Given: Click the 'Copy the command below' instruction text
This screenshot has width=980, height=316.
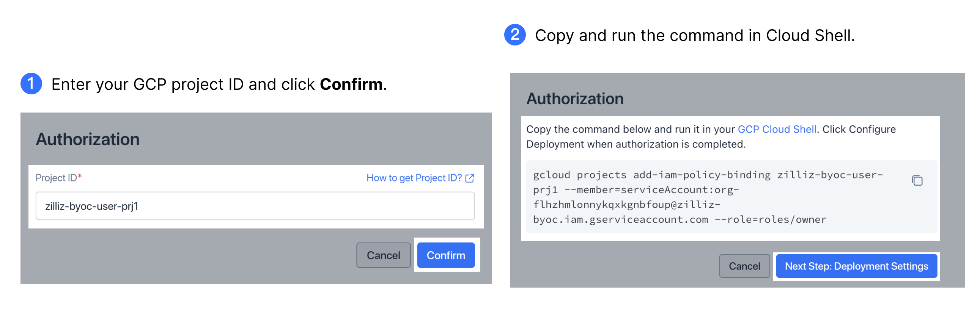Looking at the screenshot, I should coord(711,137).
